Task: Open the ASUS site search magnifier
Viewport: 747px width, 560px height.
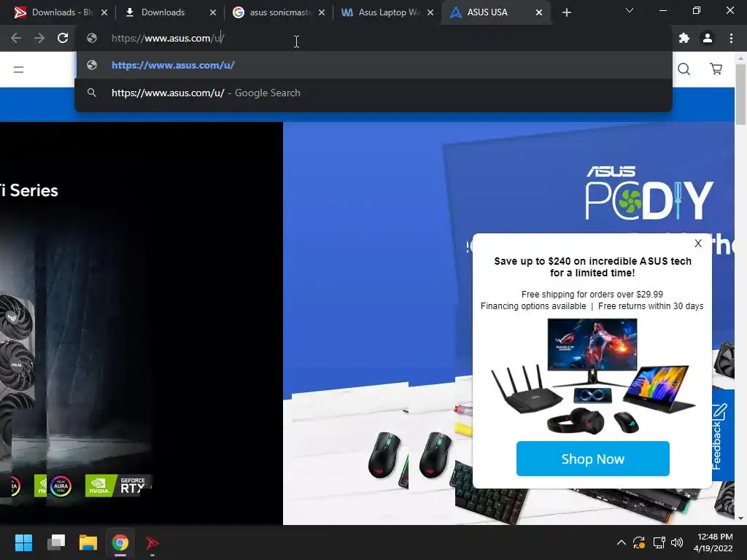Action: pos(684,69)
